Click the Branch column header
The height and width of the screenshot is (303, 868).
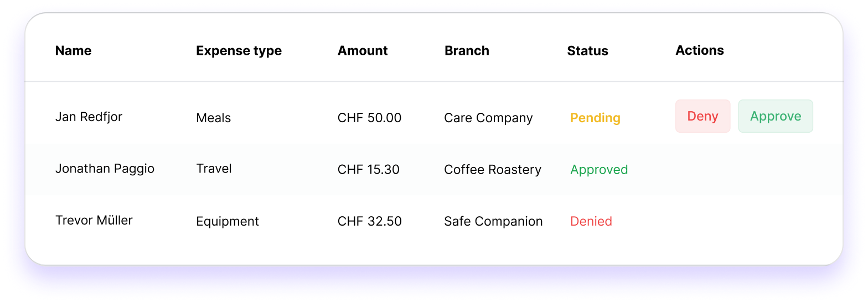(467, 51)
